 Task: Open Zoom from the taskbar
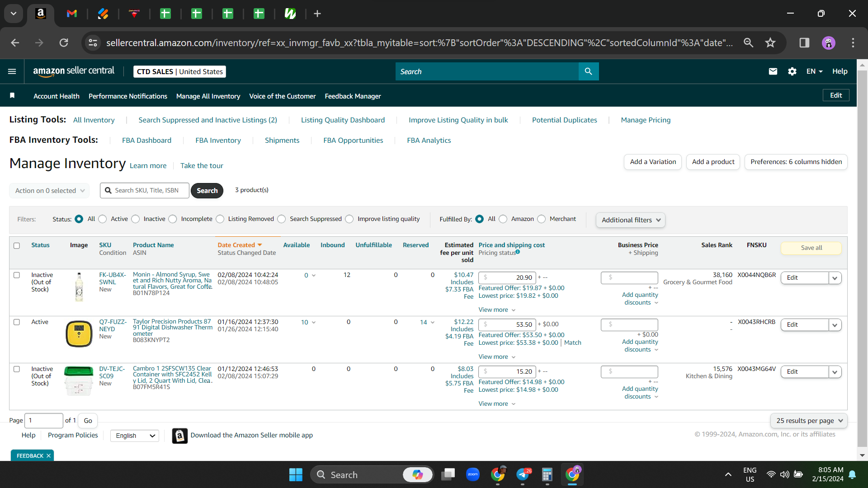point(473,474)
